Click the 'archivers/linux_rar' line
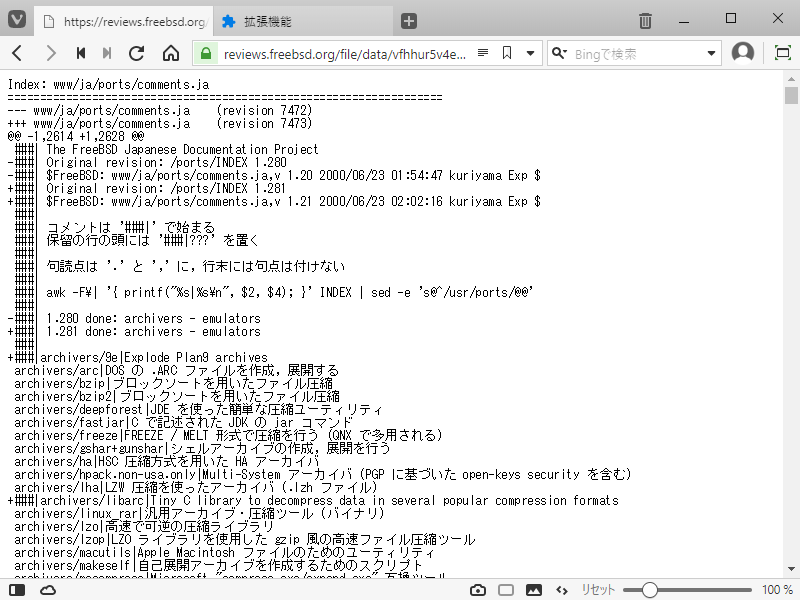 [199, 513]
